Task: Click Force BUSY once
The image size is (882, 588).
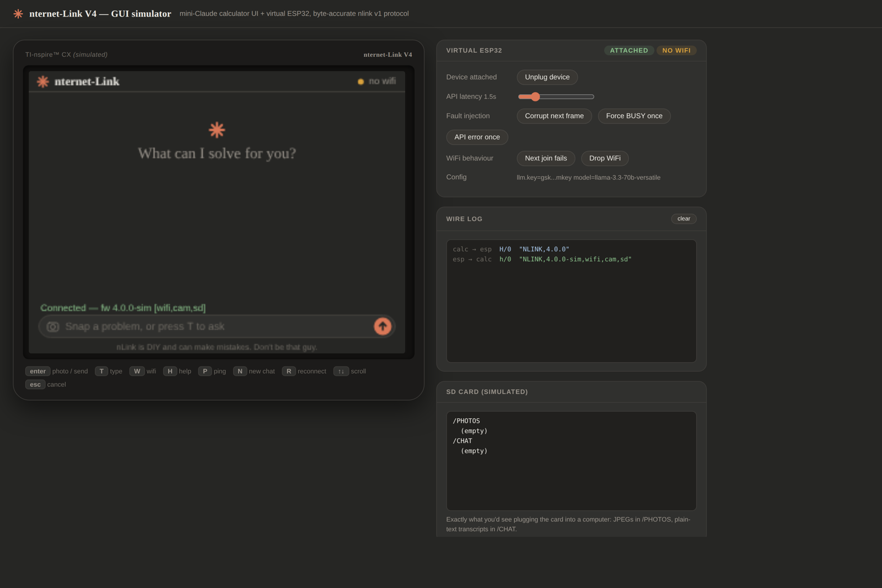Action: (x=634, y=116)
